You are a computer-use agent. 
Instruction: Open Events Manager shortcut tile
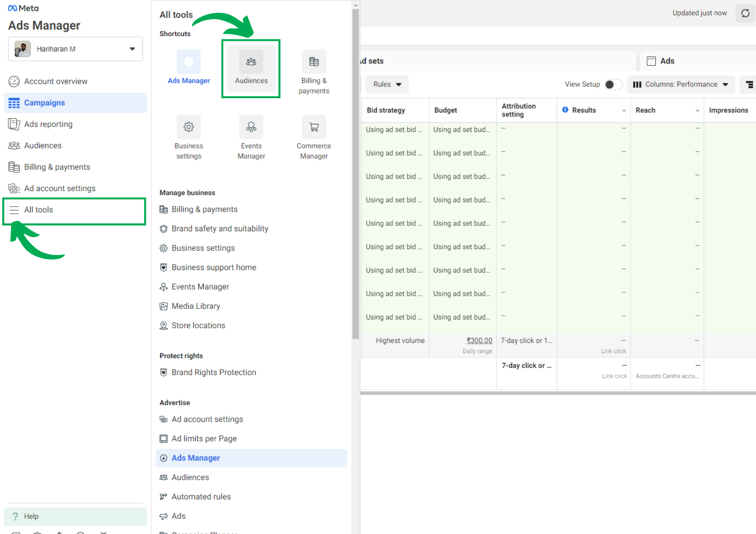coord(251,137)
